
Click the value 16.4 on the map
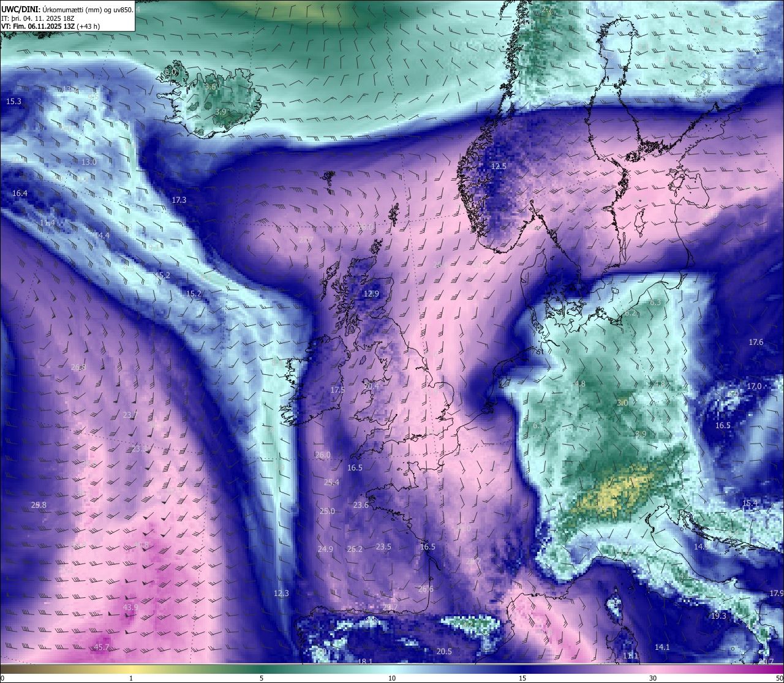(20, 193)
